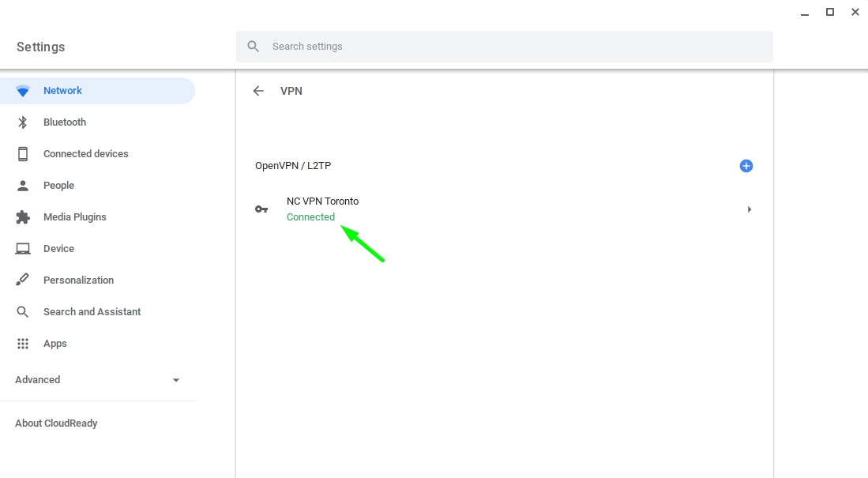Open the About CloudReady page
Image resolution: width=868 pixels, height=478 pixels.
coord(56,423)
